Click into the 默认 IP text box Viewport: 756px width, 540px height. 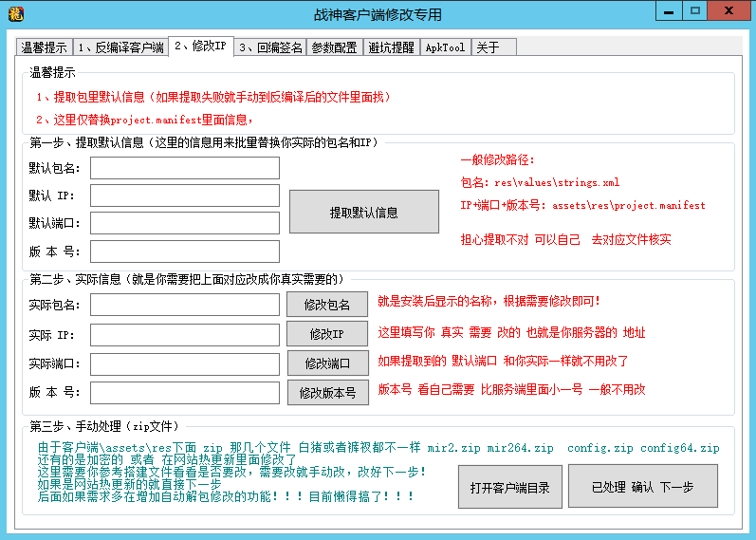click(185, 196)
